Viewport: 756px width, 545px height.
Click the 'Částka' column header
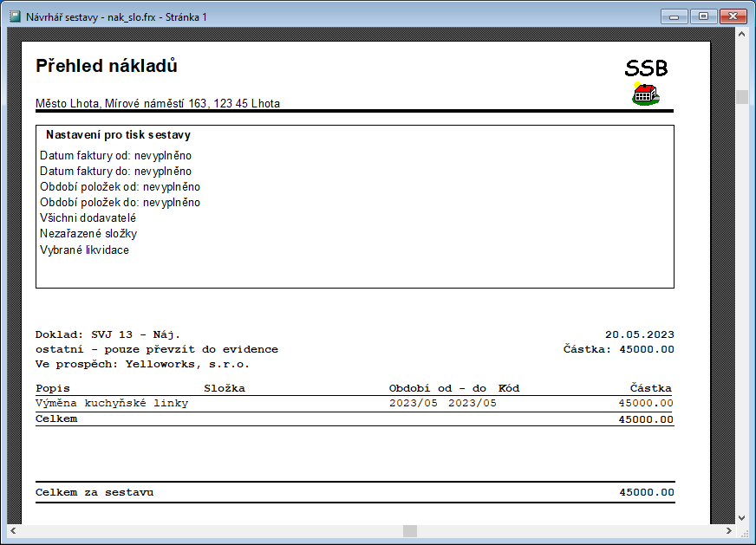(650, 388)
